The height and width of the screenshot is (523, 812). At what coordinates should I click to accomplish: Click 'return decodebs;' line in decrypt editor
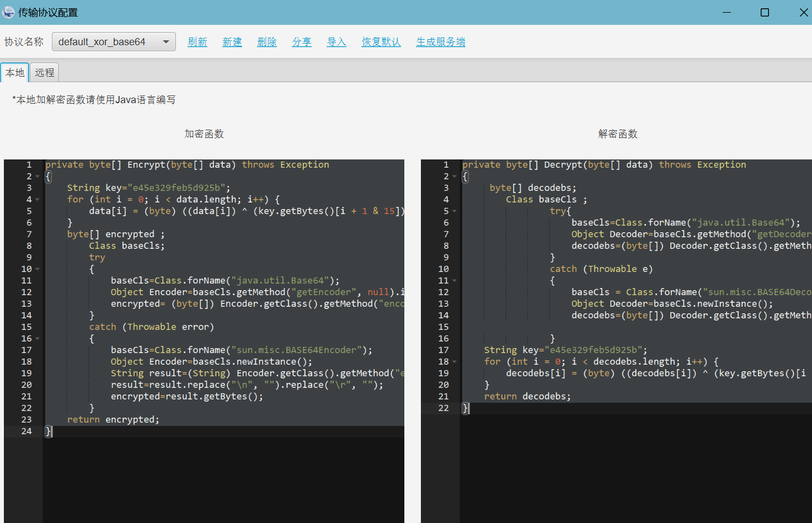527,397
